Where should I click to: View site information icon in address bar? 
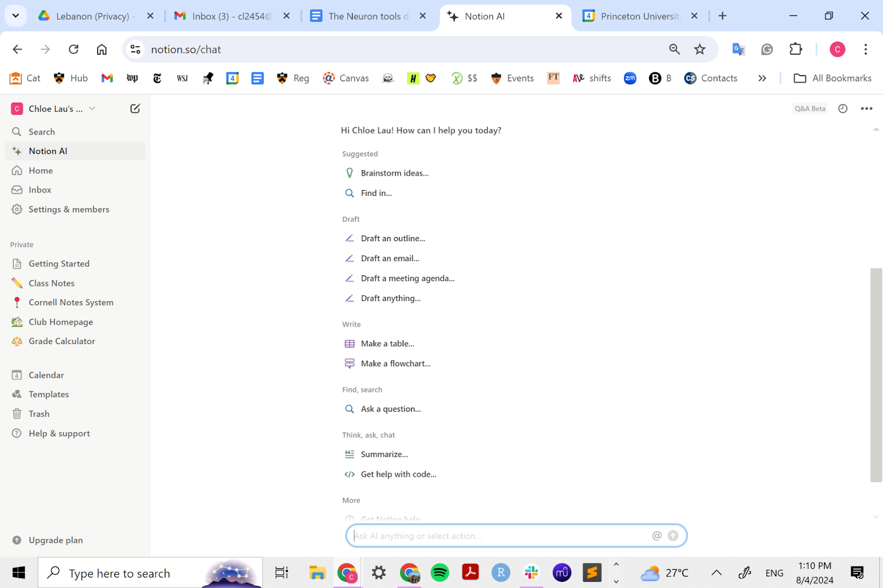pos(135,49)
